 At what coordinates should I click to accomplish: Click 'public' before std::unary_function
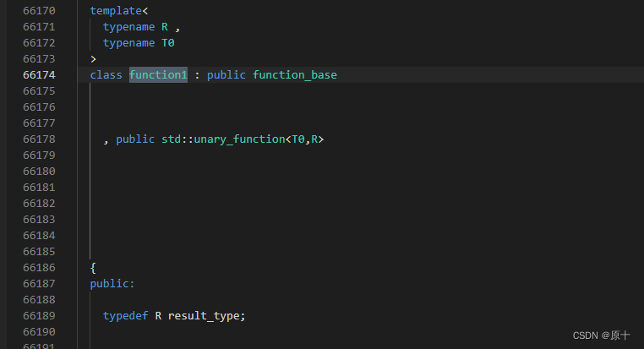coord(135,139)
